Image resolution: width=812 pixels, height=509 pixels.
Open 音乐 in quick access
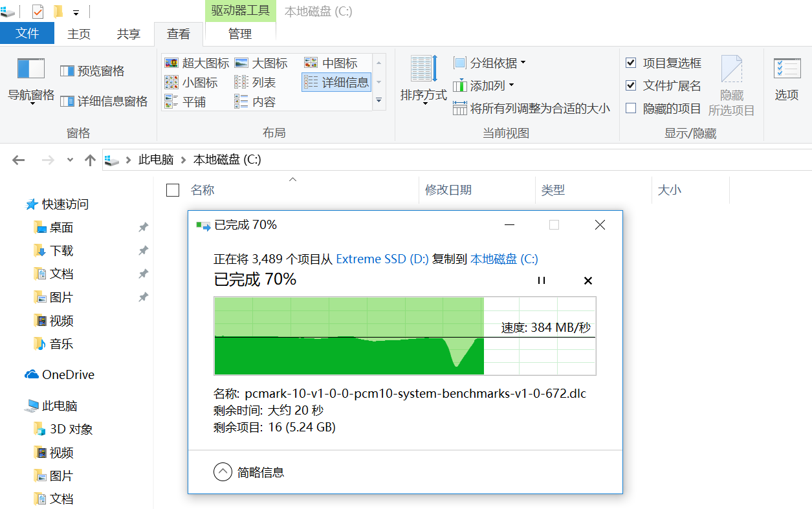(x=54, y=343)
